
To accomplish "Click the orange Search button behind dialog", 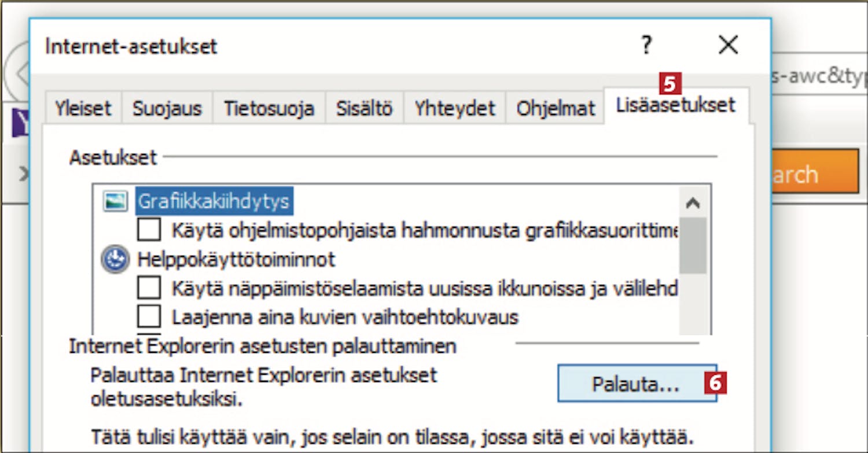I will [815, 173].
